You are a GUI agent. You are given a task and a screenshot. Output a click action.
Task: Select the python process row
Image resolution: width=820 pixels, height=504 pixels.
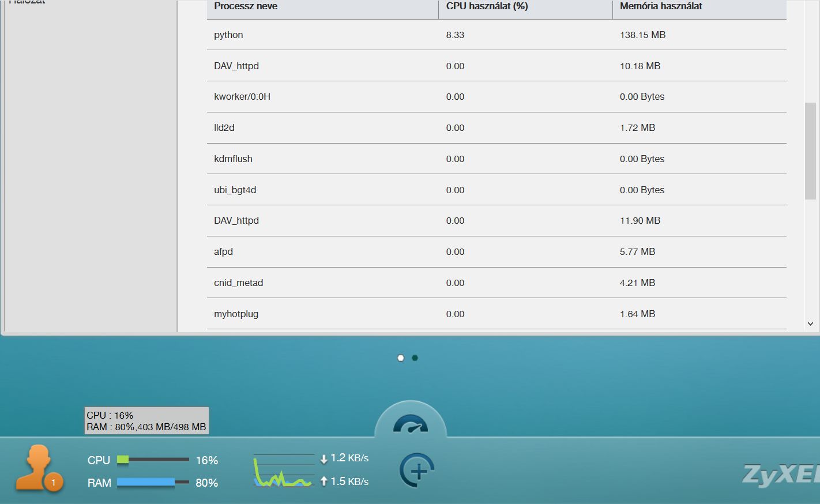click(x=496, y=35)
